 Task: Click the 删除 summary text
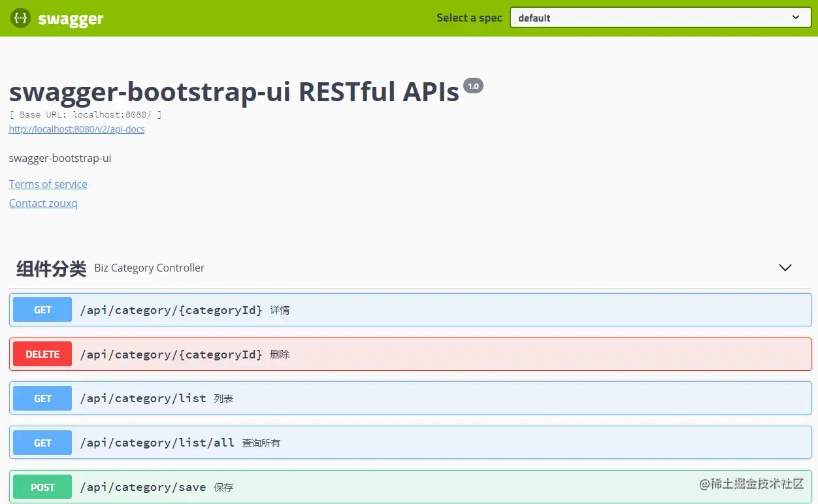[280, 354]
